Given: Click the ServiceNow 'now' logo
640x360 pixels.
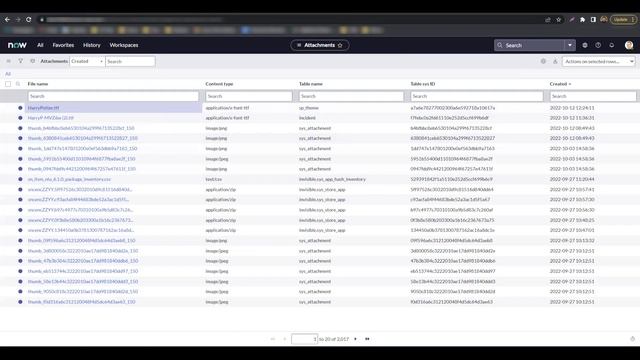Looking at the screenshot, I should click(x=17, y=45).
